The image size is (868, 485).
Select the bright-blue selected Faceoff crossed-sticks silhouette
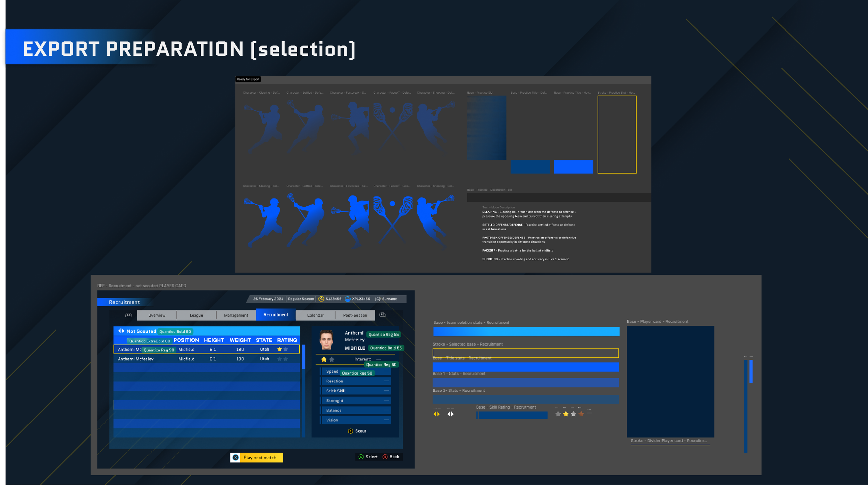(393, 220)
